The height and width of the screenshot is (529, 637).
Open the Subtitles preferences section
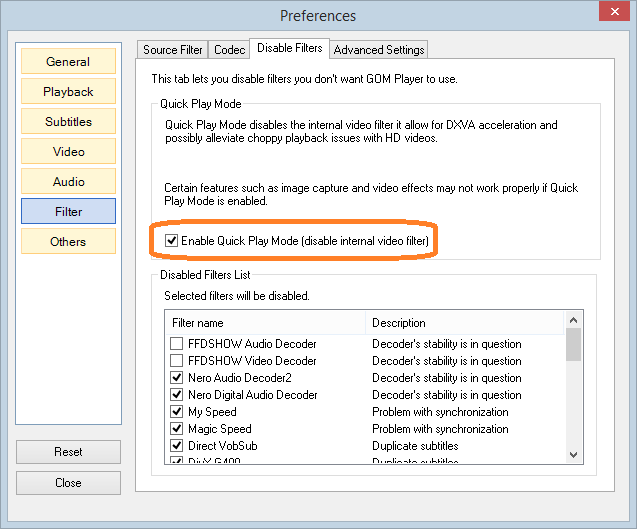tap(68, 121)
